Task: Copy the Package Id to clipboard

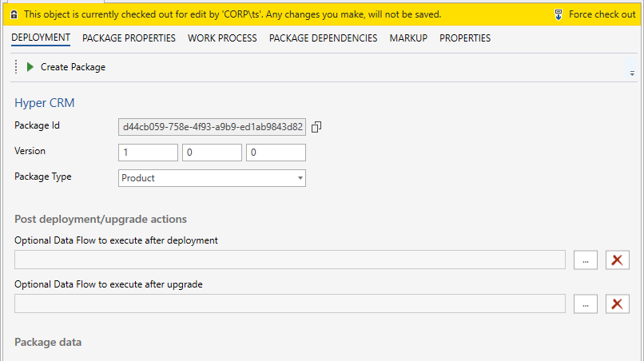Action: point(316,127)
